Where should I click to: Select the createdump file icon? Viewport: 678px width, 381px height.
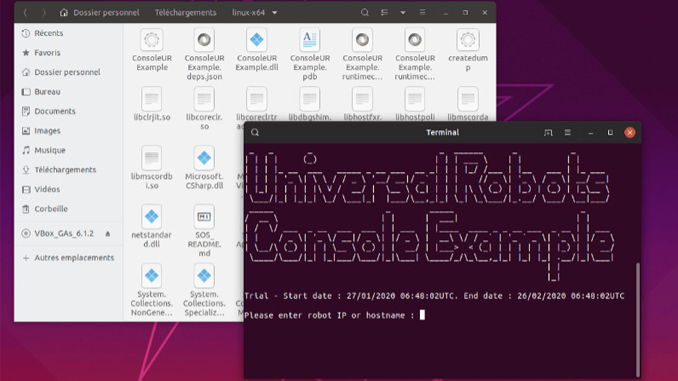(468, 40)
